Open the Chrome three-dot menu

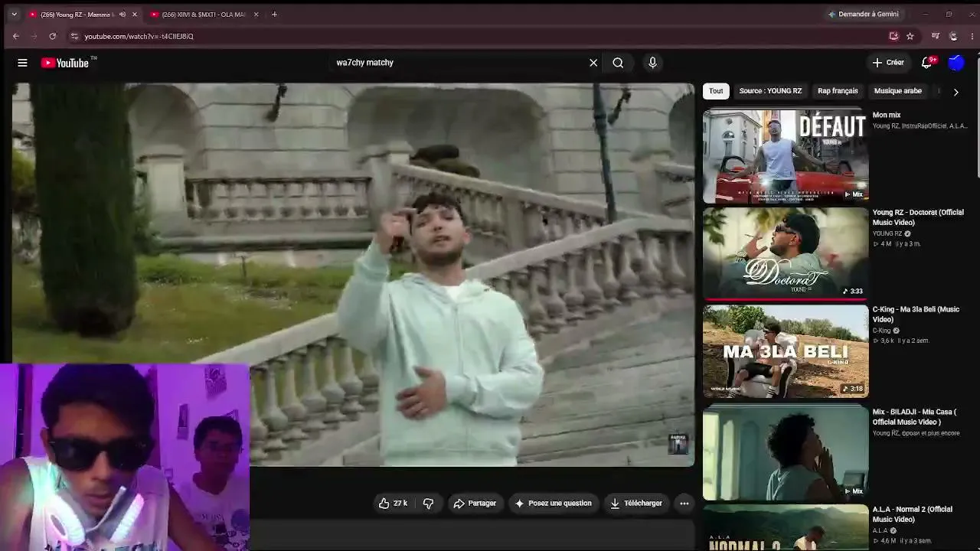point(971,36)
